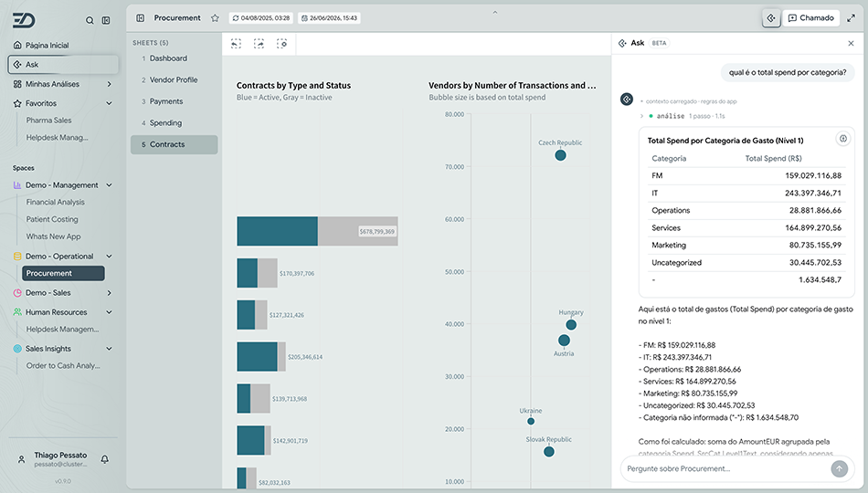Click the Marketing row in spend table
Screen dimensions: 868x493
746,245
